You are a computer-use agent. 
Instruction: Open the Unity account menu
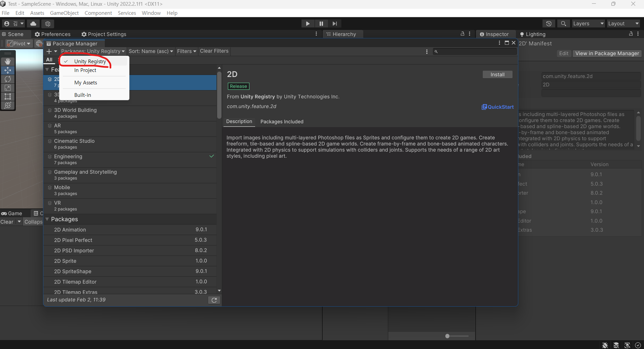click(14, 24)
